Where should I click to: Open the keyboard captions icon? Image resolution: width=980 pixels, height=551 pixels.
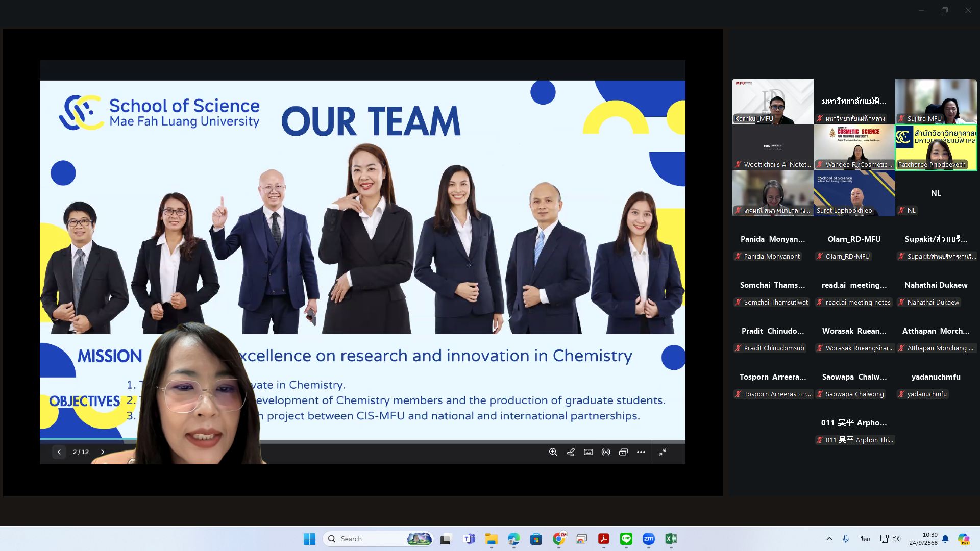(x=588, y=452)
